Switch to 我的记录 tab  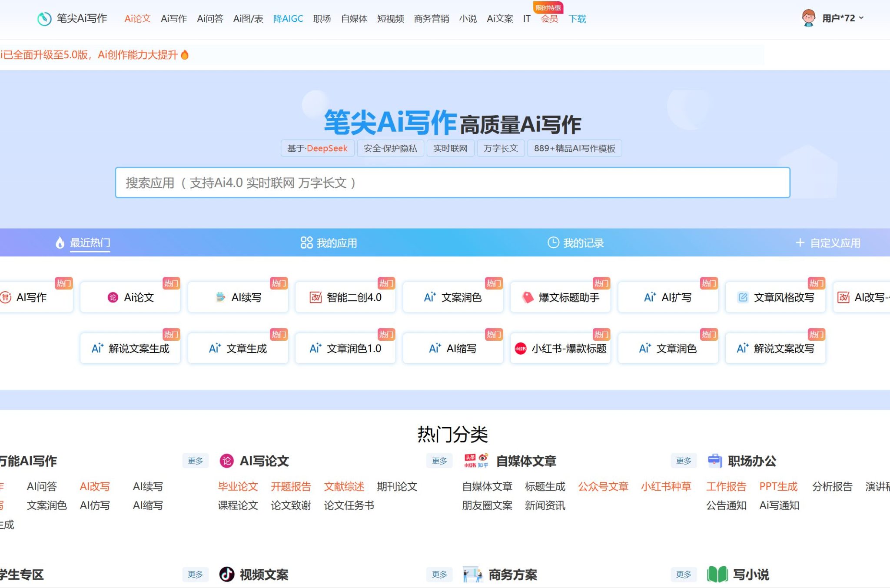(x=575, y=243)
